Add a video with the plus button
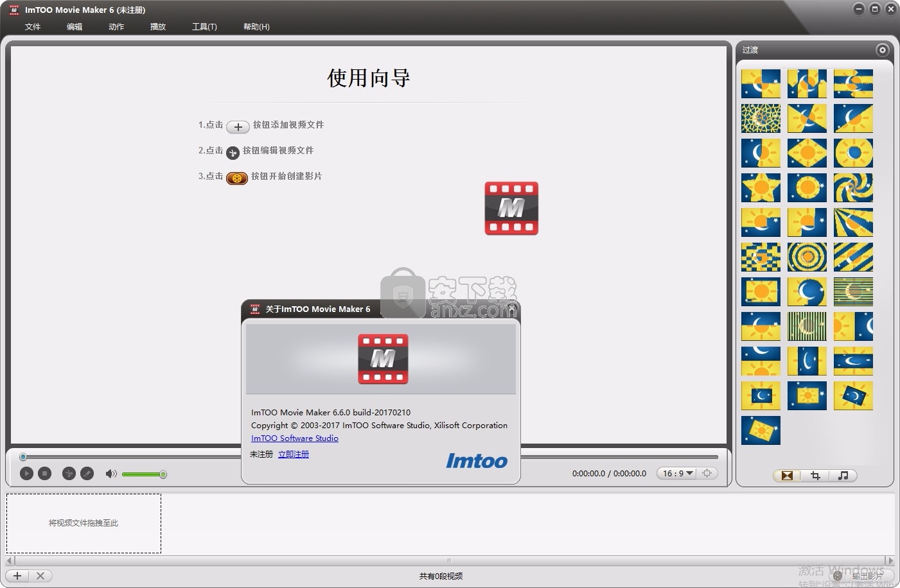900x588 pixels. [x=17, y=576]
